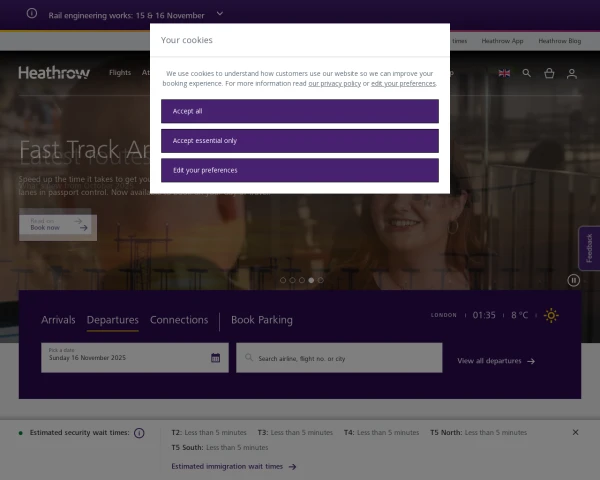
Task: Open Heathrow Blog link
Action: (559, 41)
